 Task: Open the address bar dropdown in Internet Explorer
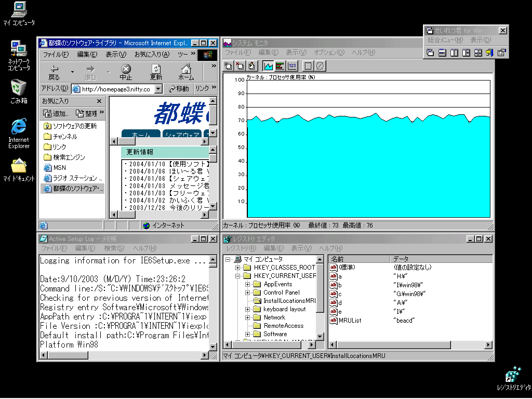(158, 89)
